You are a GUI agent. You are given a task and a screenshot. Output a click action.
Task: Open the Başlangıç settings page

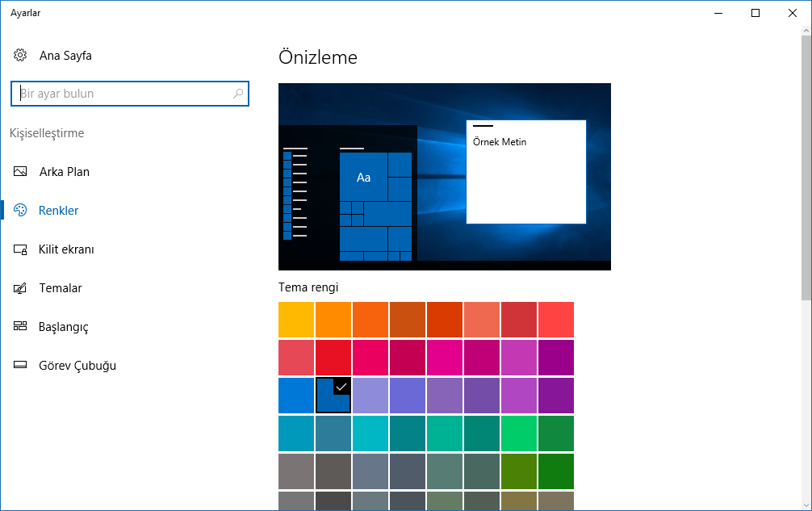tap(63, 327)
